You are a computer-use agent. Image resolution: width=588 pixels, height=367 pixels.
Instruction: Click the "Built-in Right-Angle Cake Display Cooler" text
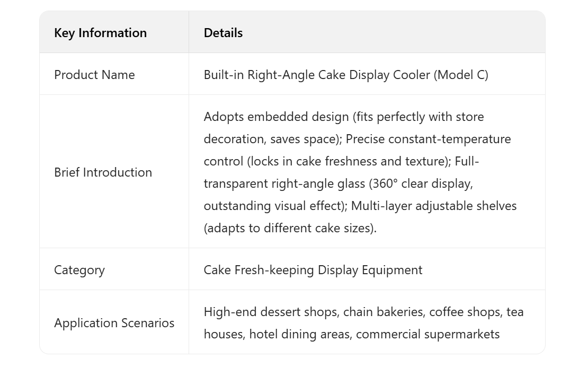point(317,75)
